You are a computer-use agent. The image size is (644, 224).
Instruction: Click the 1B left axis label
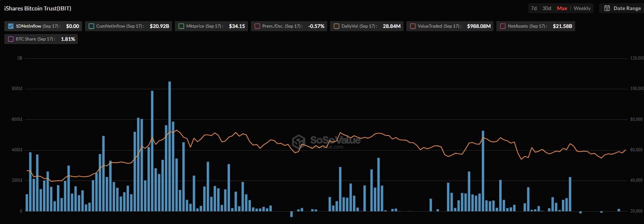tap(19, 58)
